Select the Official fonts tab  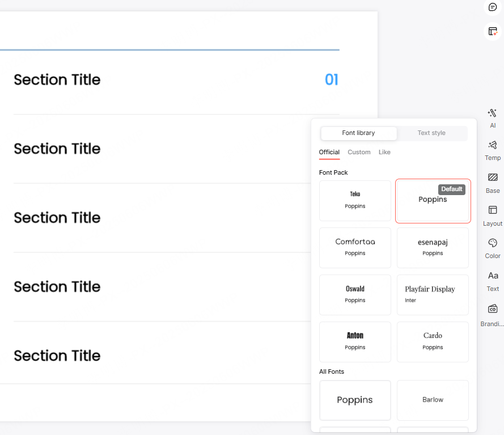(329, 152)
